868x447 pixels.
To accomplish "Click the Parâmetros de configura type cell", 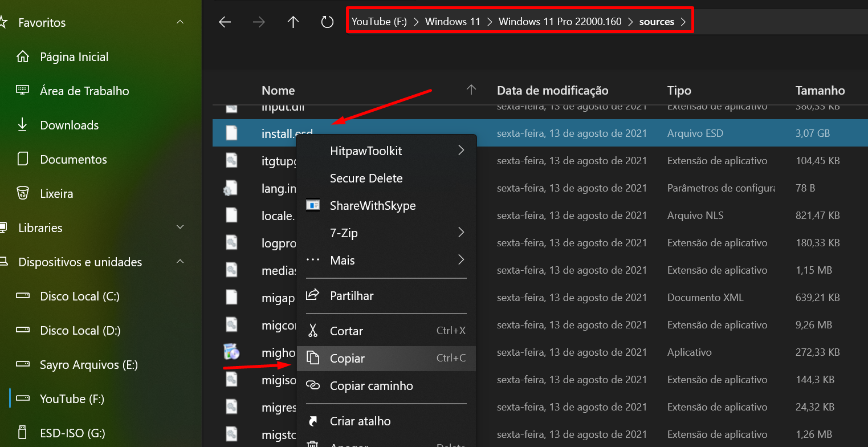I will 721,188.
